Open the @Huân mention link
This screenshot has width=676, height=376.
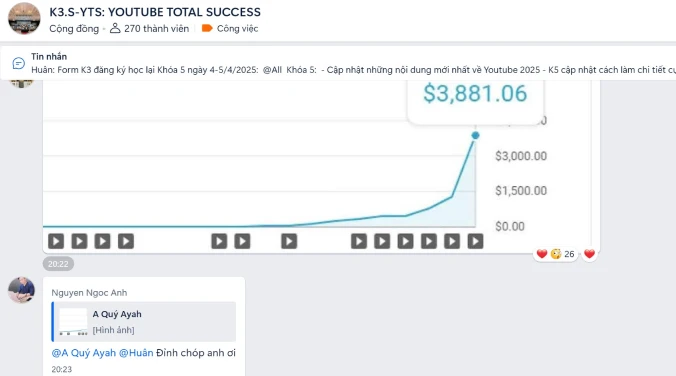click(x=136, y=353)
